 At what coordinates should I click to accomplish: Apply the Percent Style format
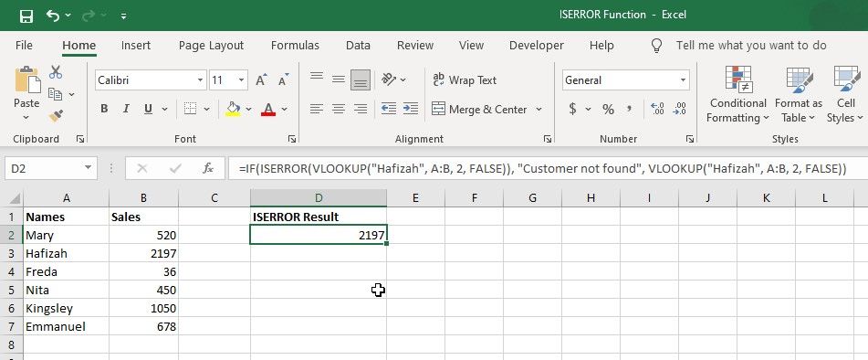coord(609,109)
